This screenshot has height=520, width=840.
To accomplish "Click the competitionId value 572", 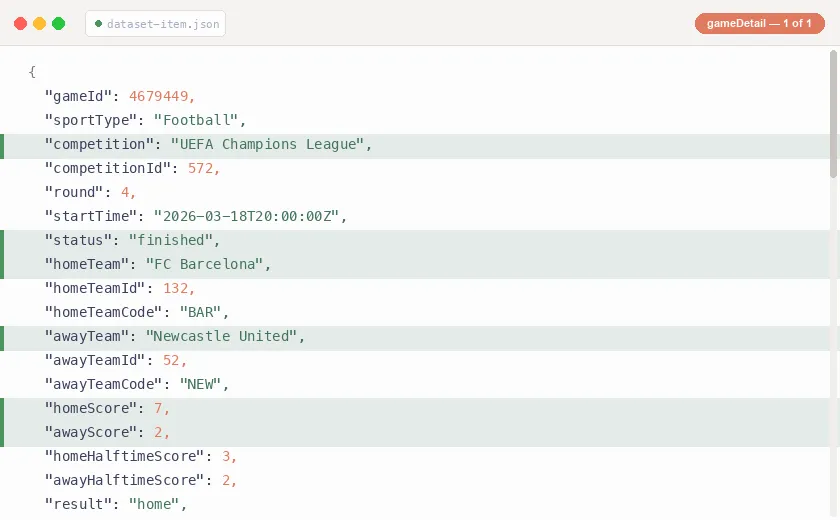I will (x=202, y=168).
